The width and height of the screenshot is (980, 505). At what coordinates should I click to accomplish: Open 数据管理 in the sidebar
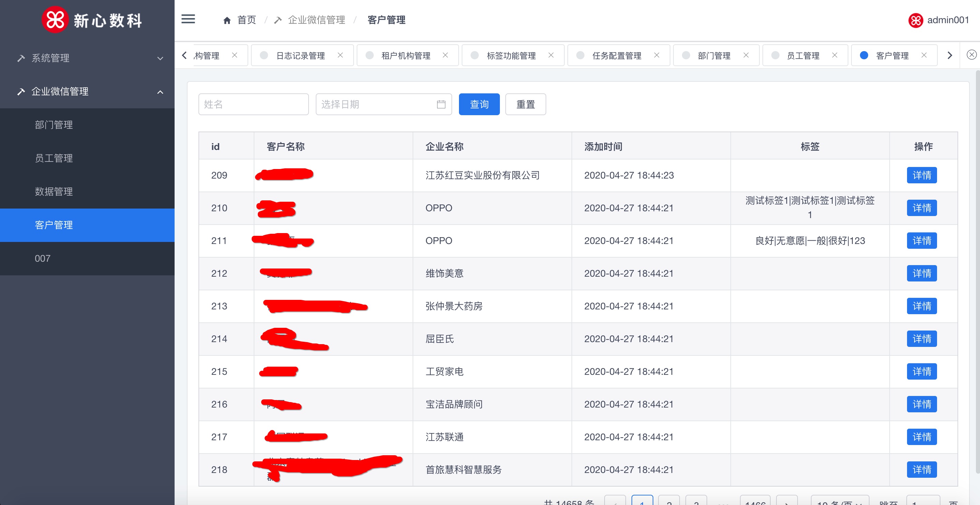pyautogui.click(x=54, y=191)
